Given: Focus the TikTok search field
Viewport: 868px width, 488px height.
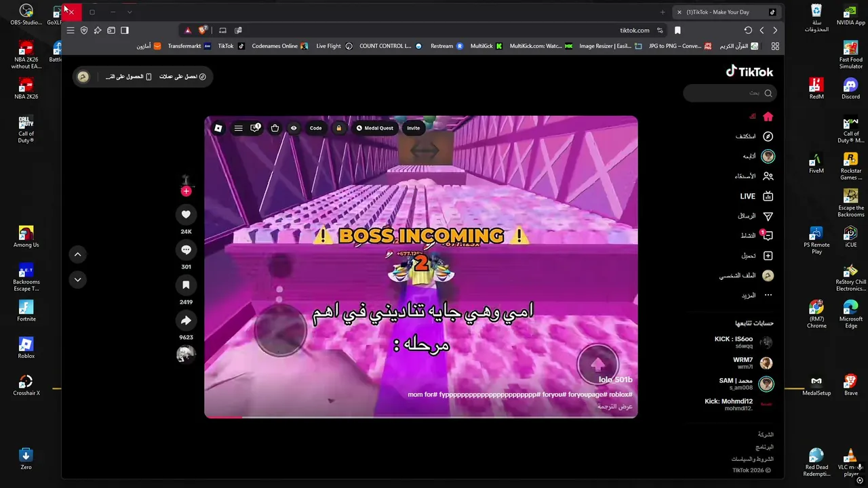Looking at the screenshot, I should click(x=730, y=93).
